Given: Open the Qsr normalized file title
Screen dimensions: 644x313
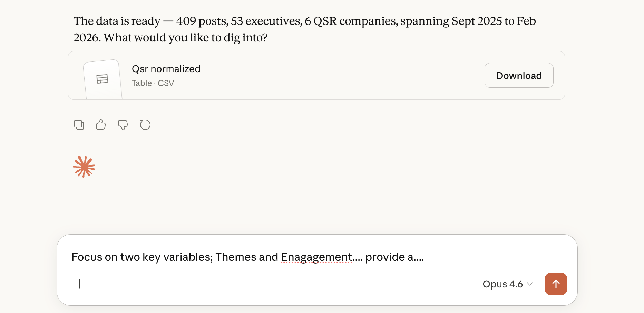Looking at the screenshot, I should tap(166, 69).
